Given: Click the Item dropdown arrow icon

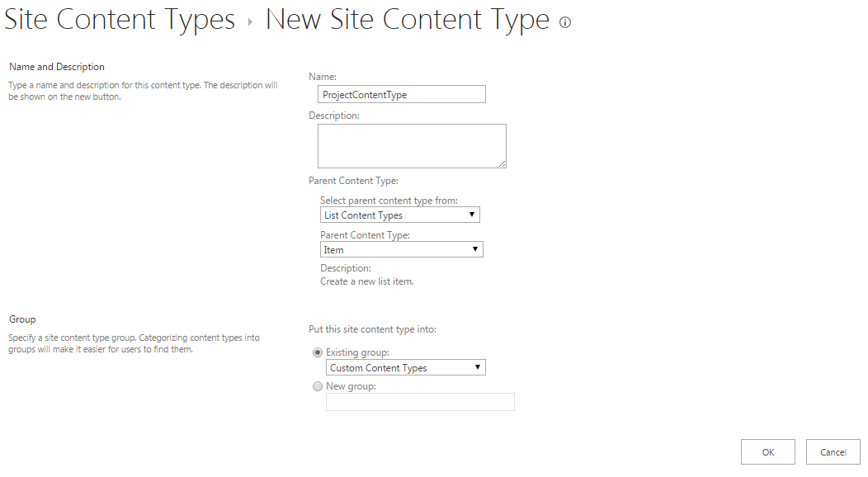Looking at the screenshot, I should (475, 249).
